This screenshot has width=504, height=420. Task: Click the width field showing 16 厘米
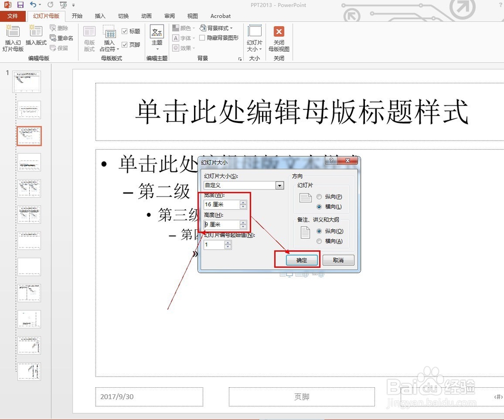[x=222, y=204]
